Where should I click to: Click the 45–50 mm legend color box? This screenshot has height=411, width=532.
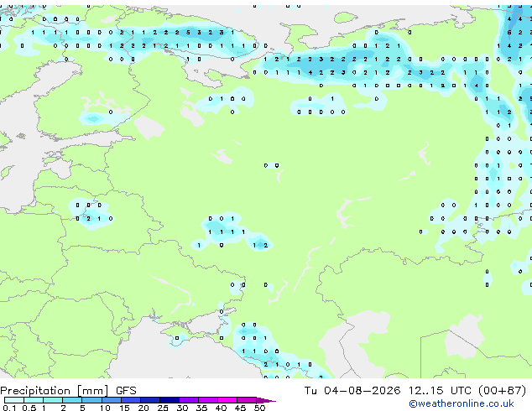point(247,400)
